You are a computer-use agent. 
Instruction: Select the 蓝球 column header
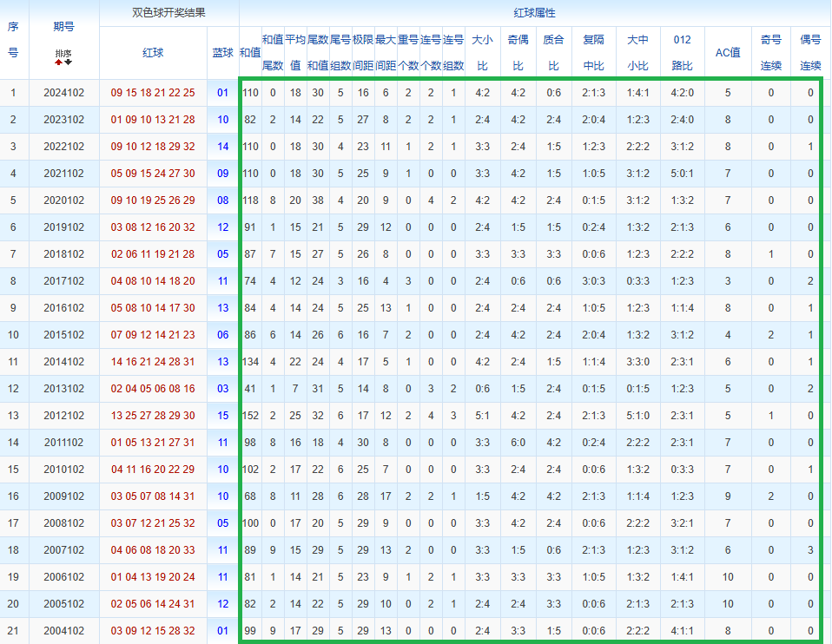(x=223, y=53)
